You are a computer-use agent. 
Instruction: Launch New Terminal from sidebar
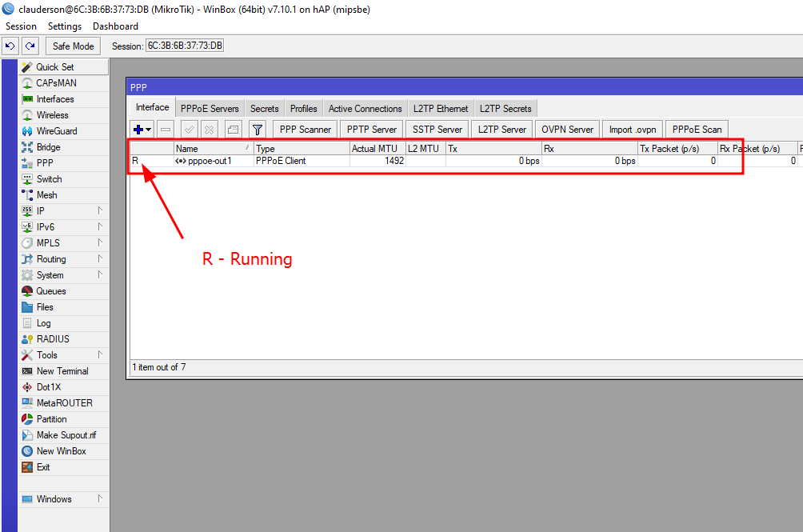click(x=62, y=371)
